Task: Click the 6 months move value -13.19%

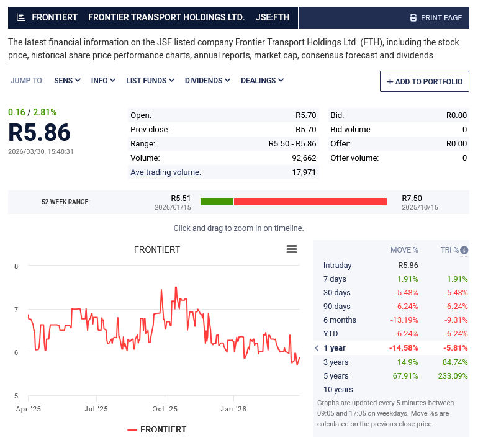Action: tap(404, 320)
